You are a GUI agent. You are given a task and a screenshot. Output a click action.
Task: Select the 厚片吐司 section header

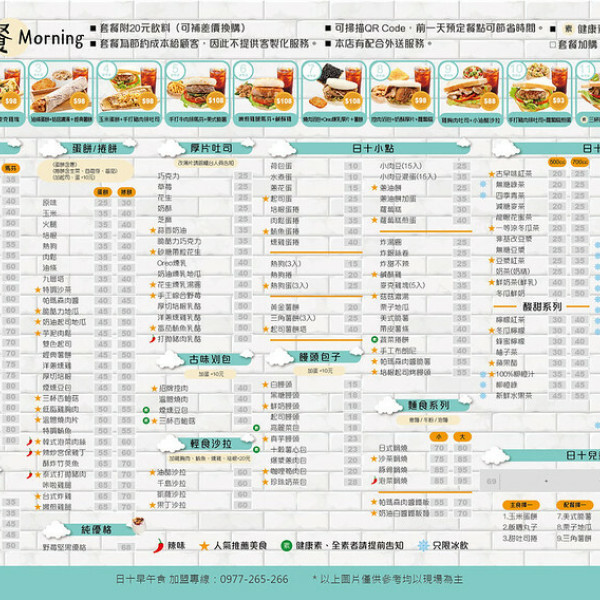pos(210,147)
